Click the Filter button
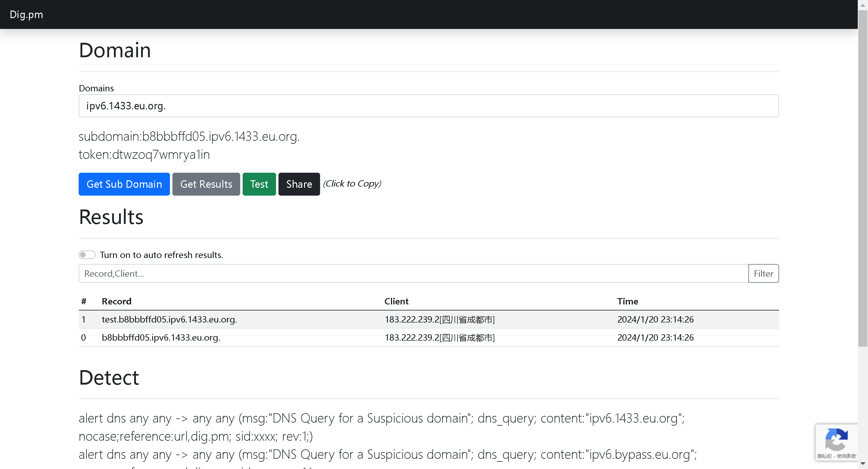This screenshot has height=469, width=868. pyautogui.click(x=763, y=273)
